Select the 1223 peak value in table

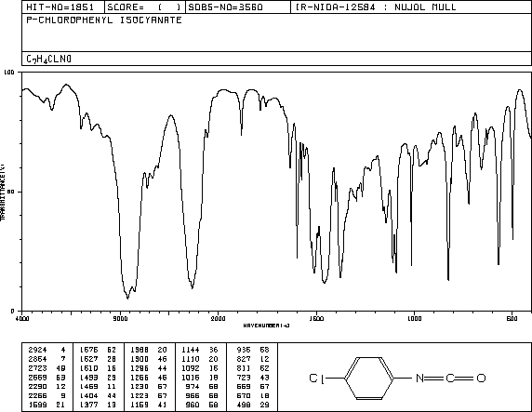tap(140, 395)
